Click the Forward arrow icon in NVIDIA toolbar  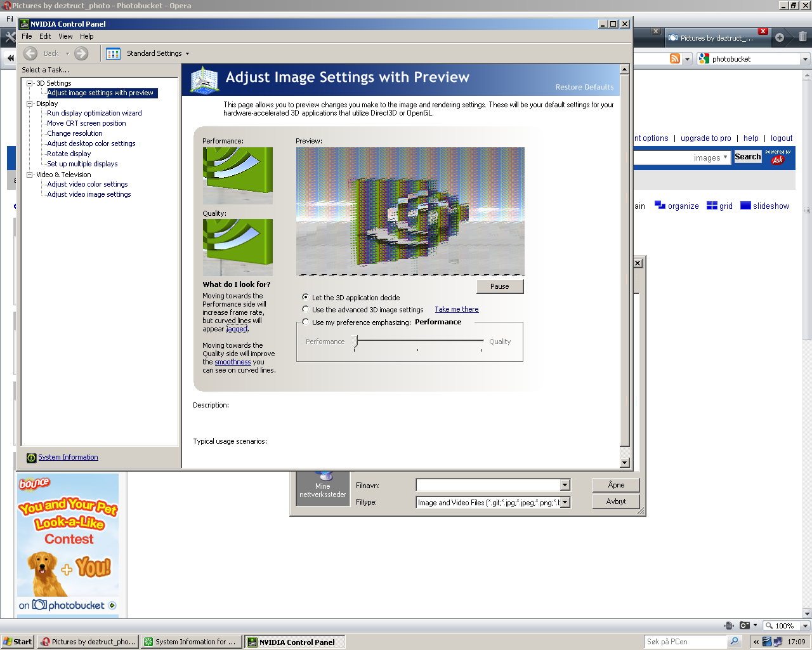pos(81,53)
